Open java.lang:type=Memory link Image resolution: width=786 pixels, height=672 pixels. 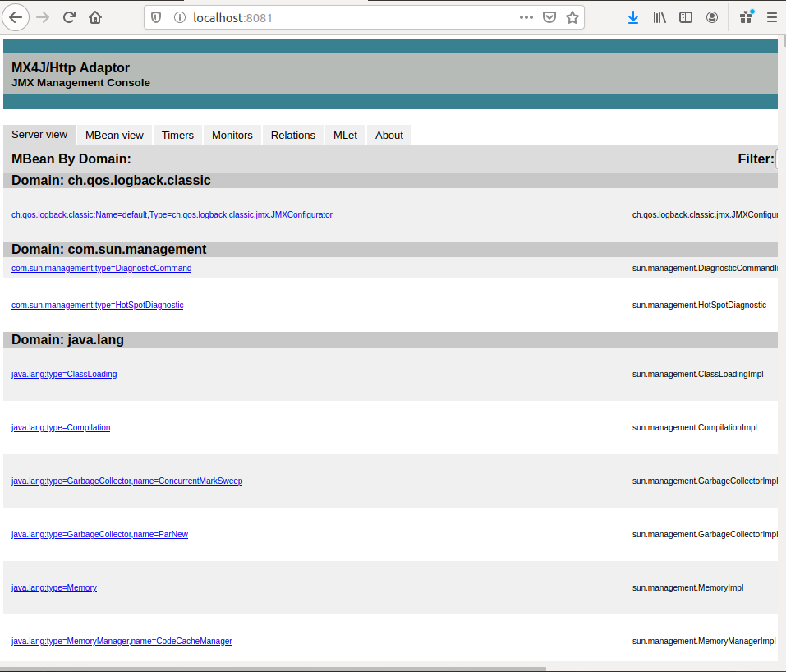point(54,587)
